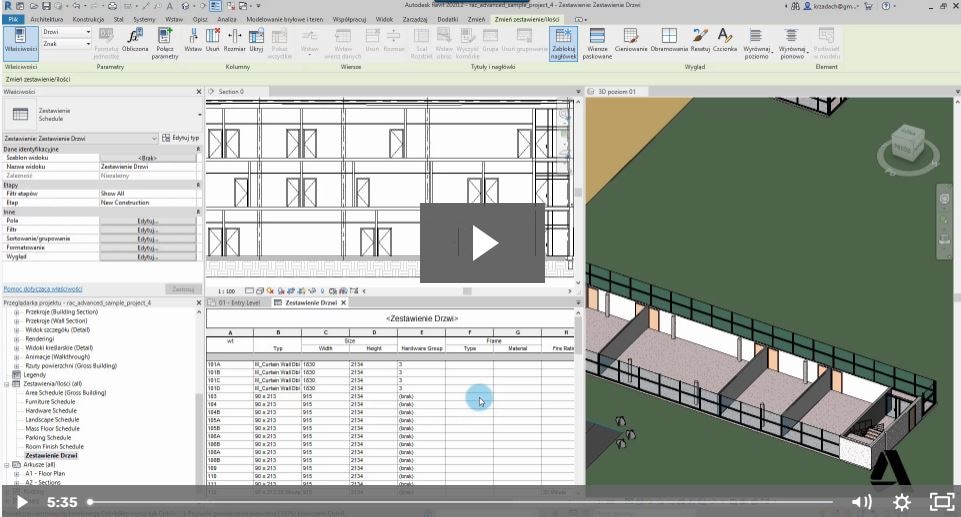
Task: Open the Drzwi category dropdown in ribbon
Action: (x=67, y=32)
